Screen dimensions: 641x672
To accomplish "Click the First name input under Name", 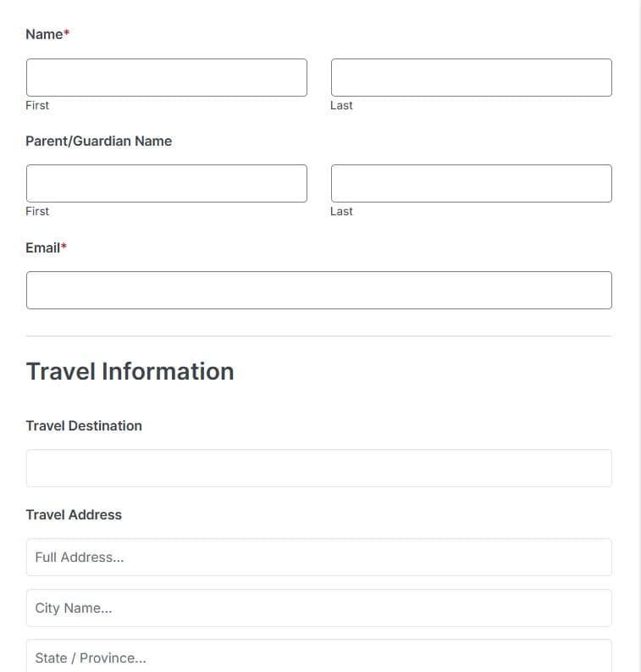I will [167, 78].
